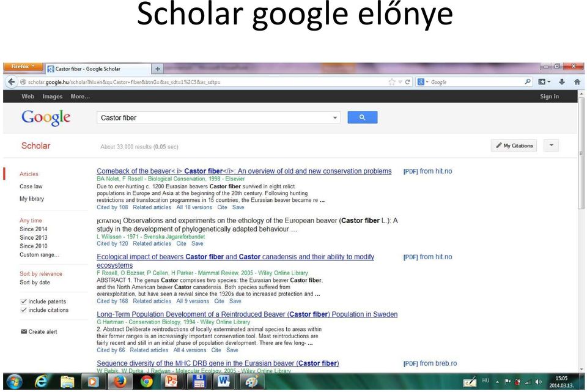Viewport: 587px width, 392px height.
Task: Click the volume speaker tray icon
Action: pos(539,382)
